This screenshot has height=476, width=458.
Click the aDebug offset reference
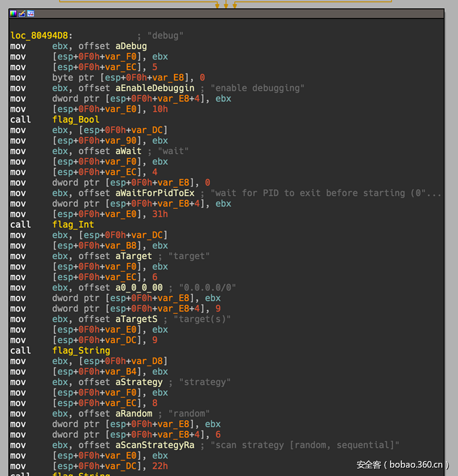[131, 46]
